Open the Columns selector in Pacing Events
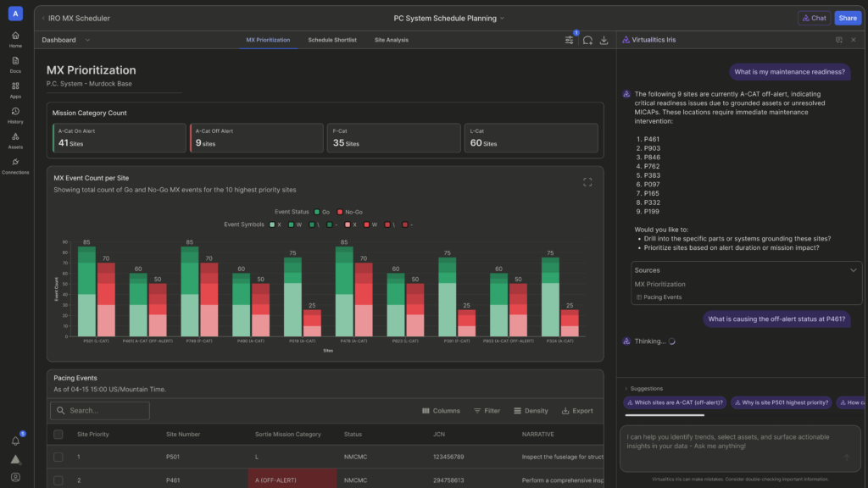868x488 pixels. click(x=441, y=411)
